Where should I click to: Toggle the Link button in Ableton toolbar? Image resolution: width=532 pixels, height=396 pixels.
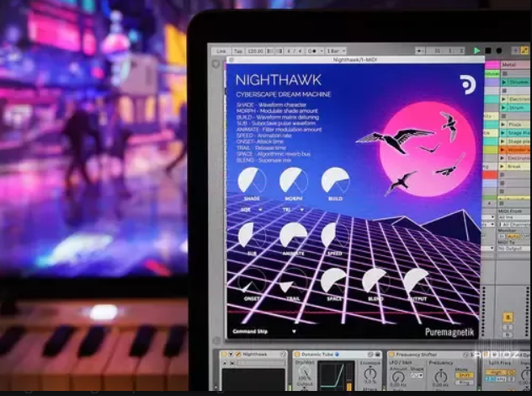point(221,51)
